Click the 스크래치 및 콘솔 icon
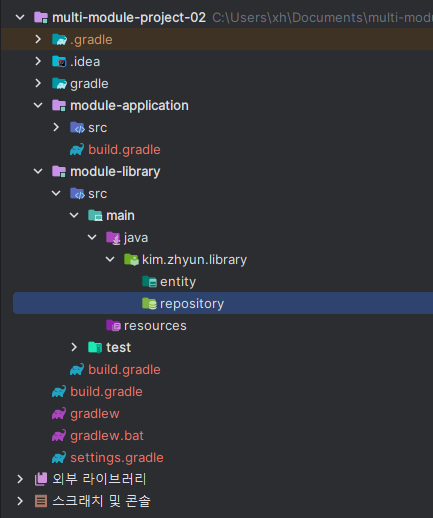 coord(41,501)
